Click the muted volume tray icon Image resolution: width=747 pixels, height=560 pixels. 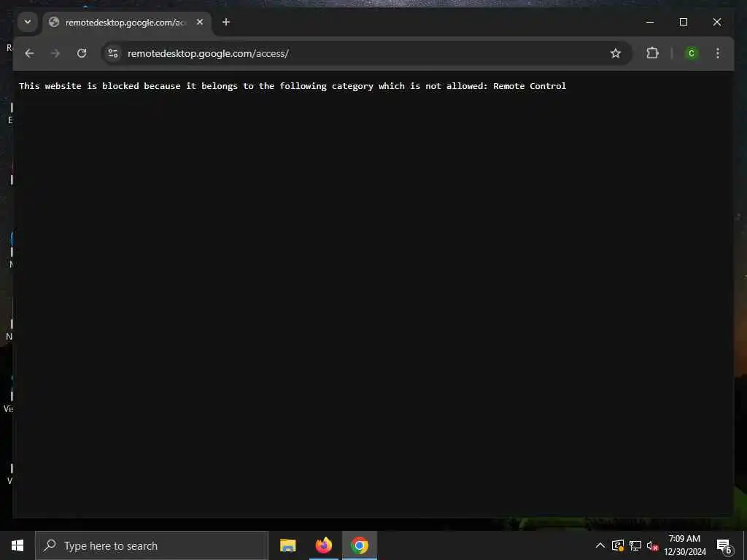coord(652,545)
